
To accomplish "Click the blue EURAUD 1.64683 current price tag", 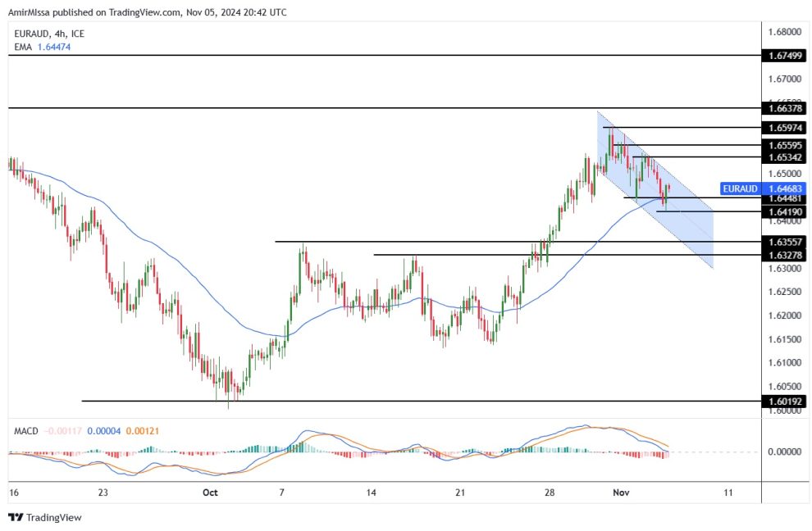I will [x=764, y=188].
